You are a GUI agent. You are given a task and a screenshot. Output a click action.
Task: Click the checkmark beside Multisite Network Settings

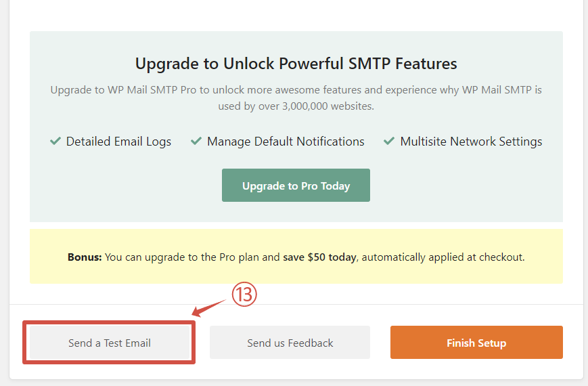(x=389, y=142)
